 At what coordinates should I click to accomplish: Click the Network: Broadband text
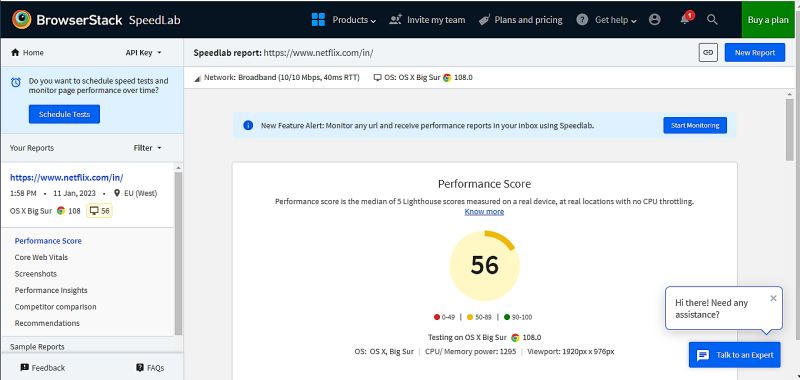point(282,78)
